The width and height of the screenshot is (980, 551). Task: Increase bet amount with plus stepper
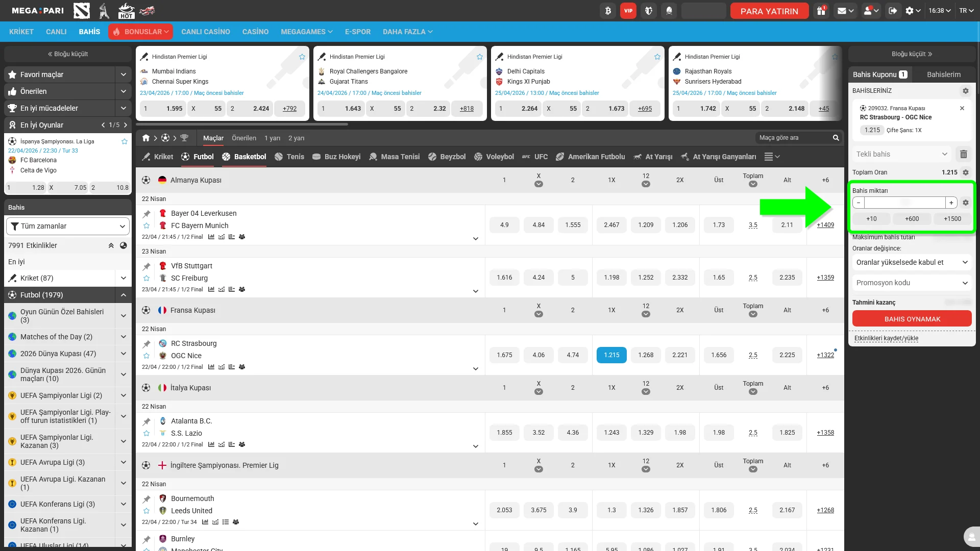pos(951,203)
